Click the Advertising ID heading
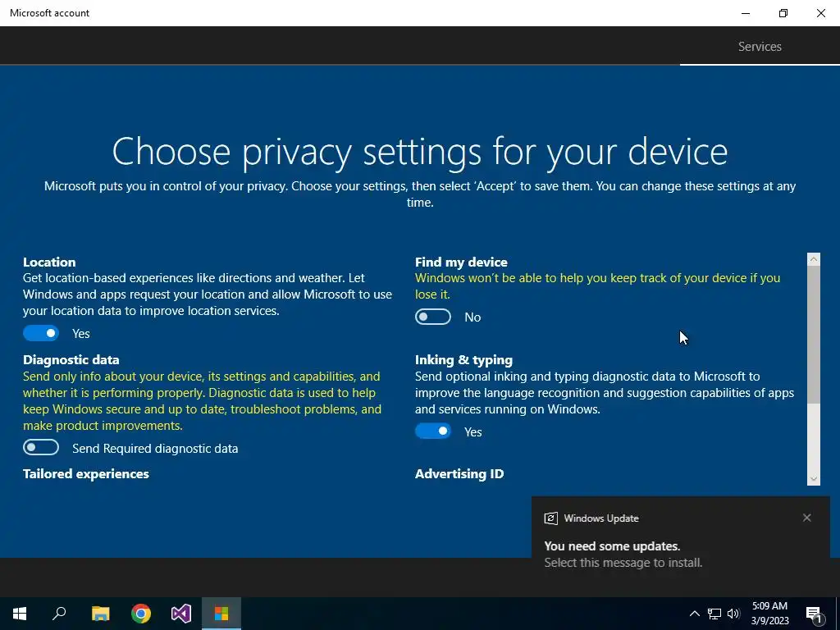The width and height of the screenshot is (840, 630). pyautogui.click(x=459, y=473)
